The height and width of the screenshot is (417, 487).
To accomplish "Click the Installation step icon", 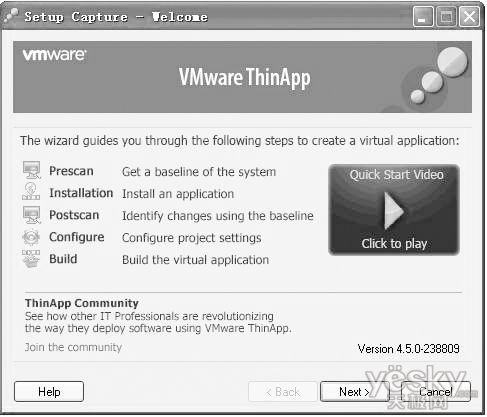I will [31, 191].
